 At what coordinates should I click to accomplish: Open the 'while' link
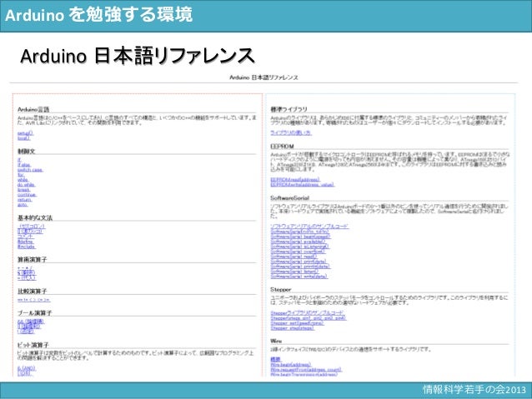(x=23, y=180)
